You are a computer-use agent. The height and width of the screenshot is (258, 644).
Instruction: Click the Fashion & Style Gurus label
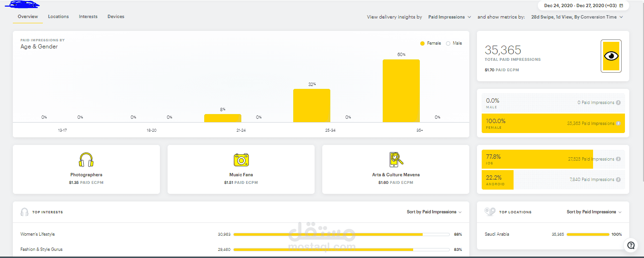click(41, 249)
